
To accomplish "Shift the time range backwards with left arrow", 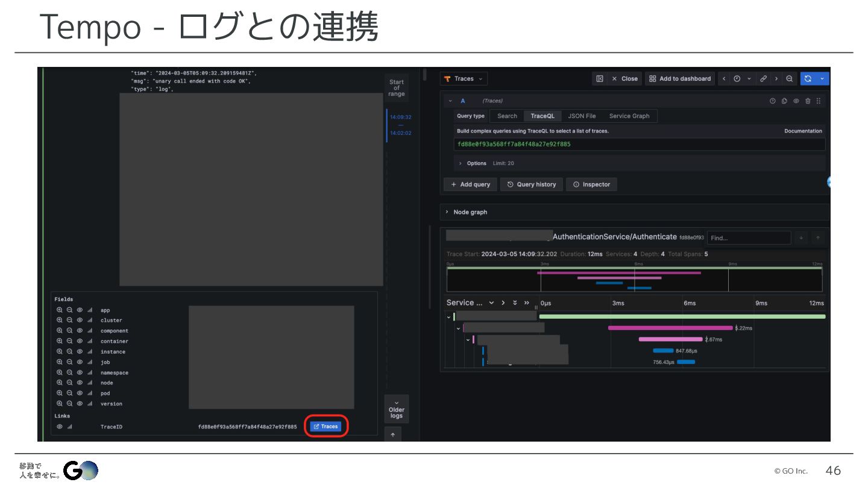I will pos(724,79).
